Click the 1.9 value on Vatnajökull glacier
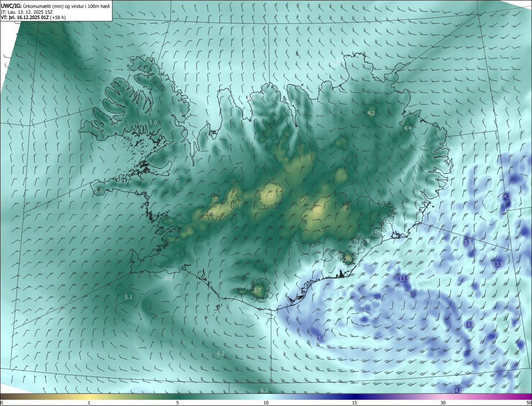The height and width of the screenshot is (406, 532). [x=317, y=211]
